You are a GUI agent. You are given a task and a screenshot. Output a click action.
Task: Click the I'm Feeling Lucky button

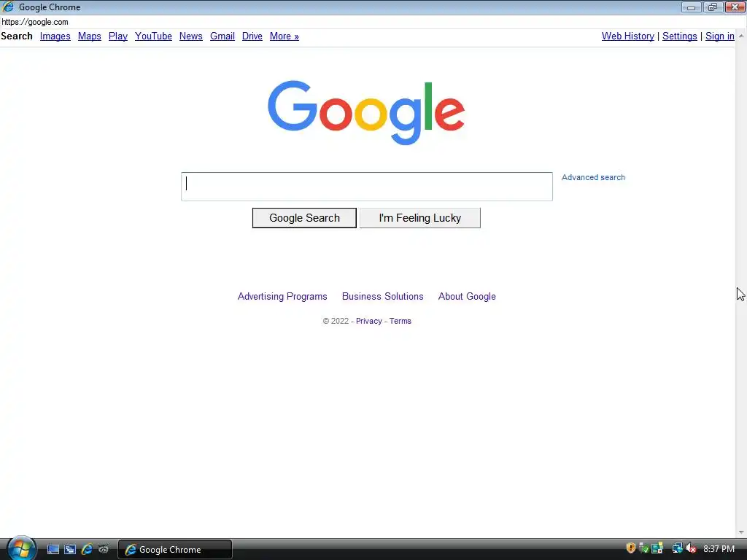point(419,218)
